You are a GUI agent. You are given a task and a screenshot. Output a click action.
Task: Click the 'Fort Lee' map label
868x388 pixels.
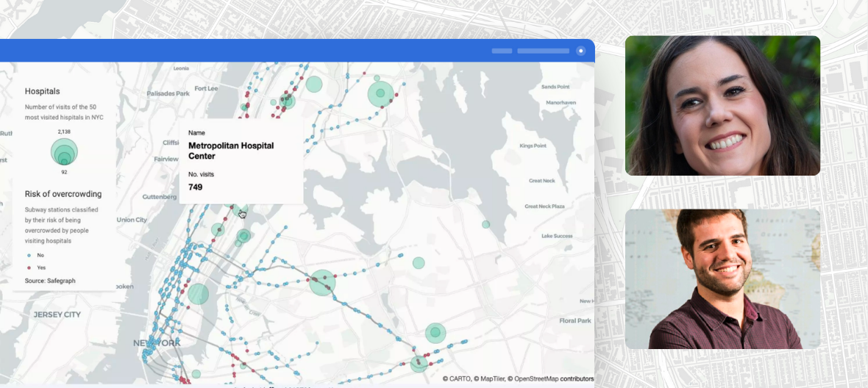click(x=206, y=88)
